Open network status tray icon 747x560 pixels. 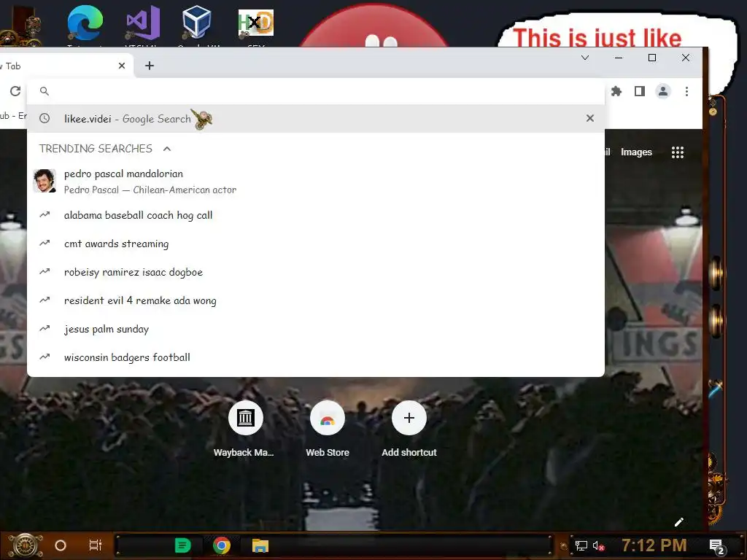pyautogui.click(x=581, y=545)
